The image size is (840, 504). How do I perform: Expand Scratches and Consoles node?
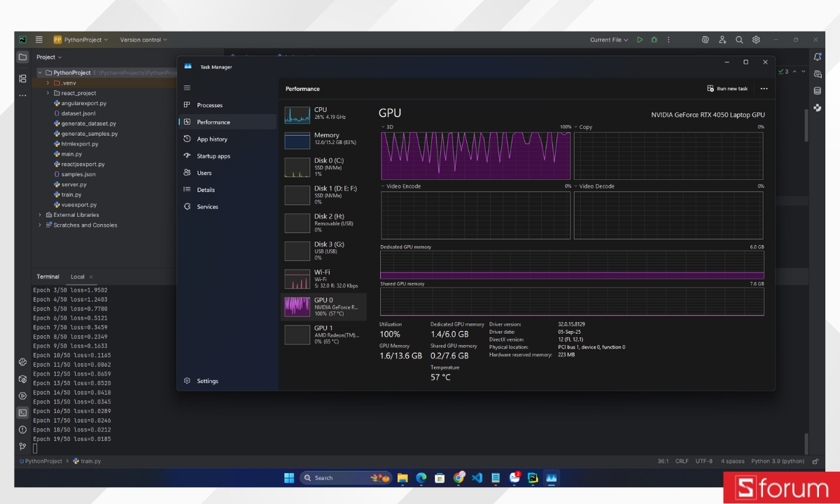[x=40, y=225]
